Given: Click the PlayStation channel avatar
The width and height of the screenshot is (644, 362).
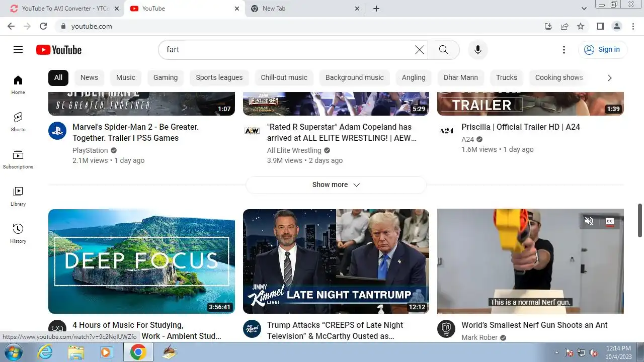Looking at the screenshot, I should (57, 131).
